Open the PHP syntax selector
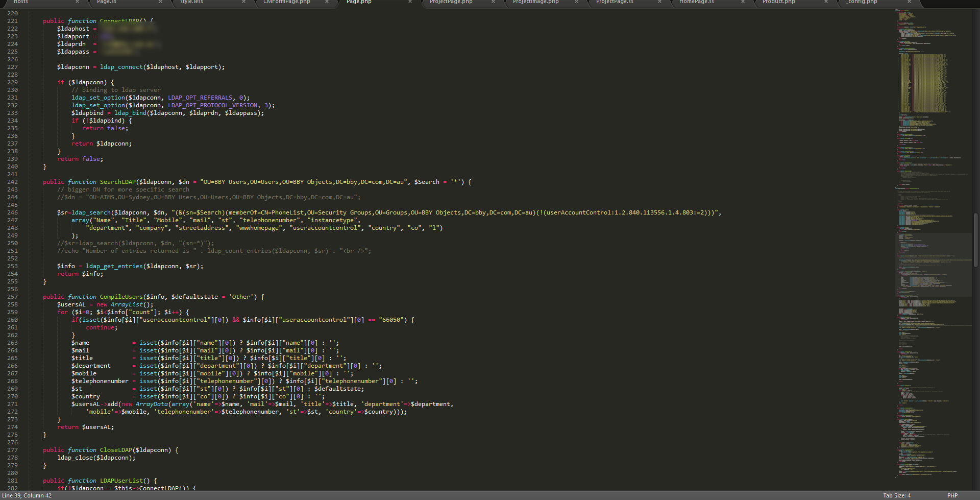The image size is (980, 500). click(x=952, y=495)
